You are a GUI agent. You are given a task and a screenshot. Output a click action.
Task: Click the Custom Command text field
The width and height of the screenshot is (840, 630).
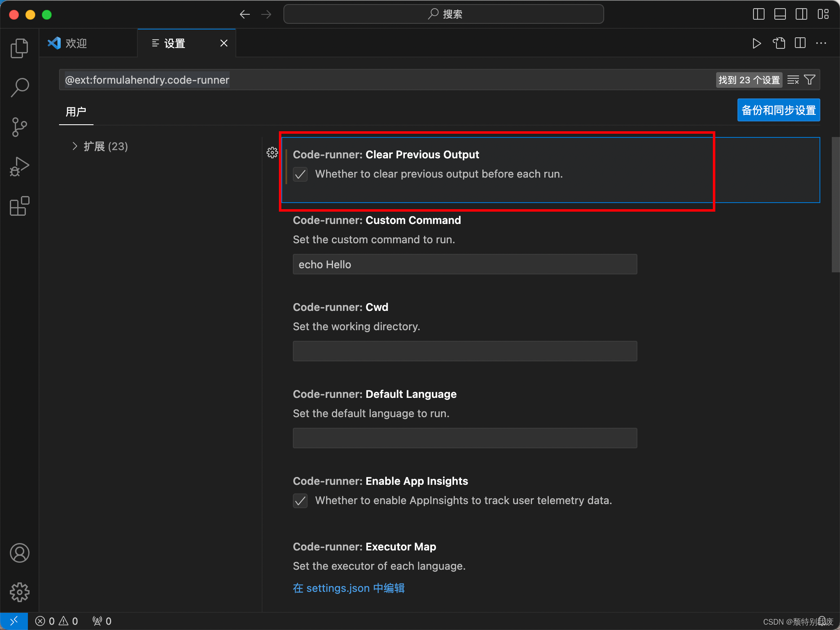click(x=465, y=264)
